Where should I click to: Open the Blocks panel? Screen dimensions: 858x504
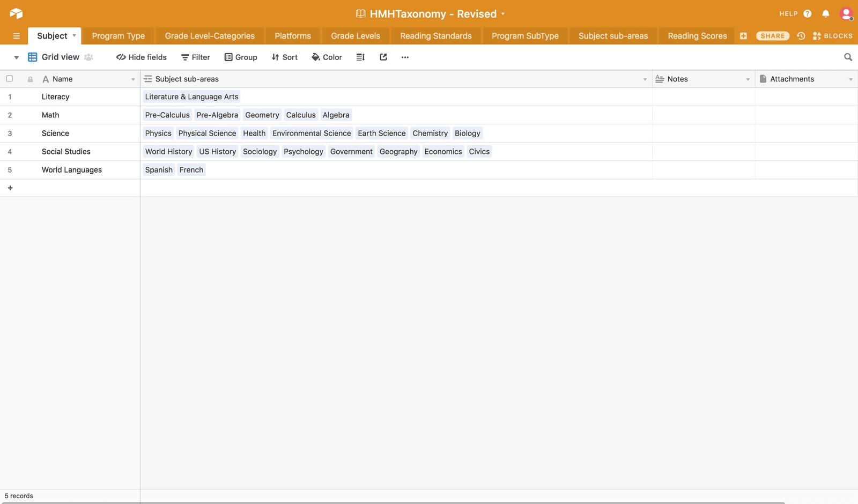[x=833, y=36]
